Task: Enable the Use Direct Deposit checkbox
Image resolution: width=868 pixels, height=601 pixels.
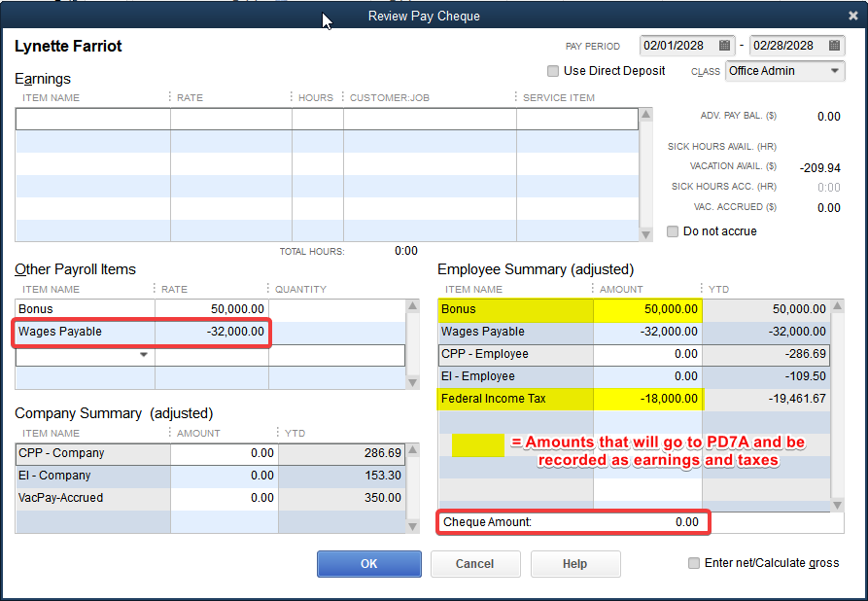Action: coord(552,71)
